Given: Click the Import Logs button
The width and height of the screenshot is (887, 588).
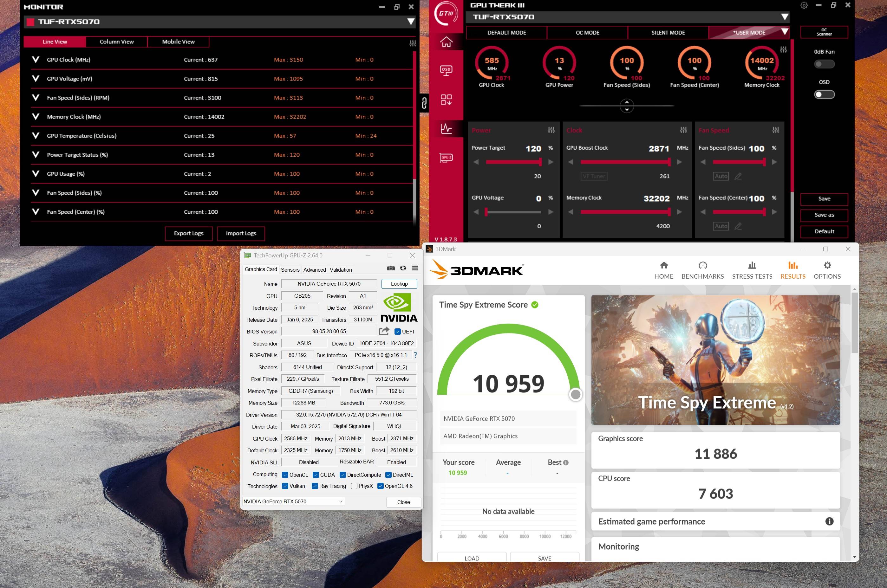Looking at the screenshot, I should coord(241,233).
